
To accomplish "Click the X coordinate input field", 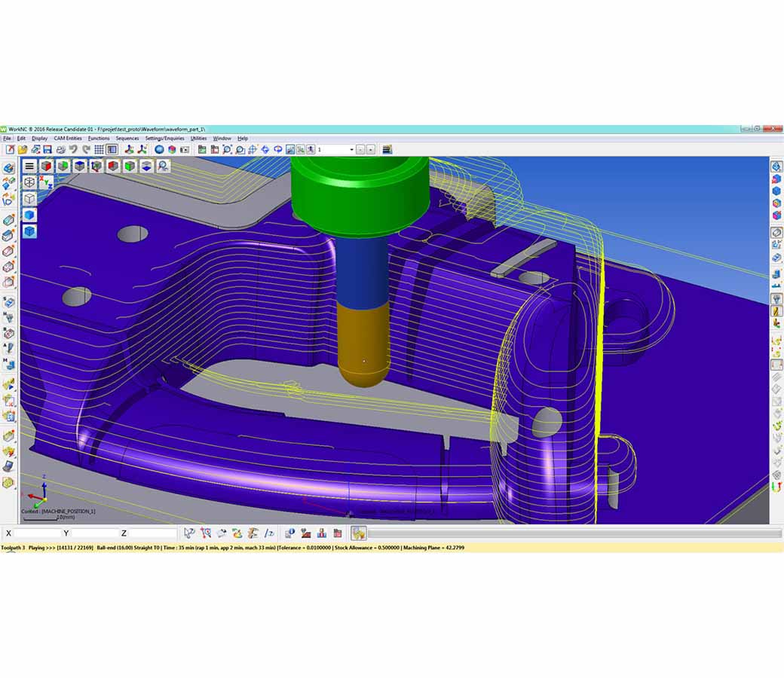I will click(x=38, y=533).
